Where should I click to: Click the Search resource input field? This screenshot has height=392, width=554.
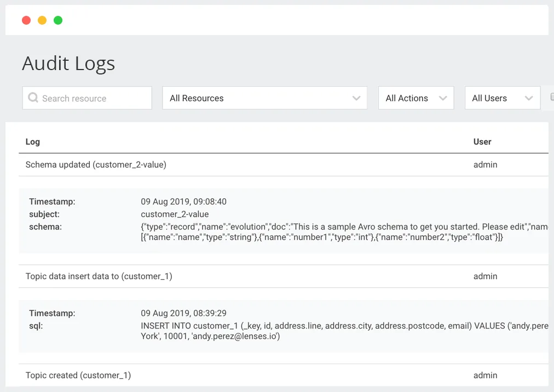(87, 97)
